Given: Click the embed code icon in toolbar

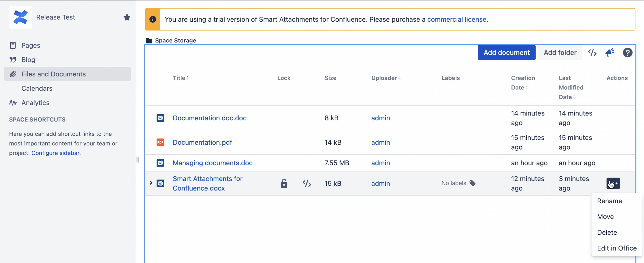Looking at the screenshot, I should (x=592, y=53).
